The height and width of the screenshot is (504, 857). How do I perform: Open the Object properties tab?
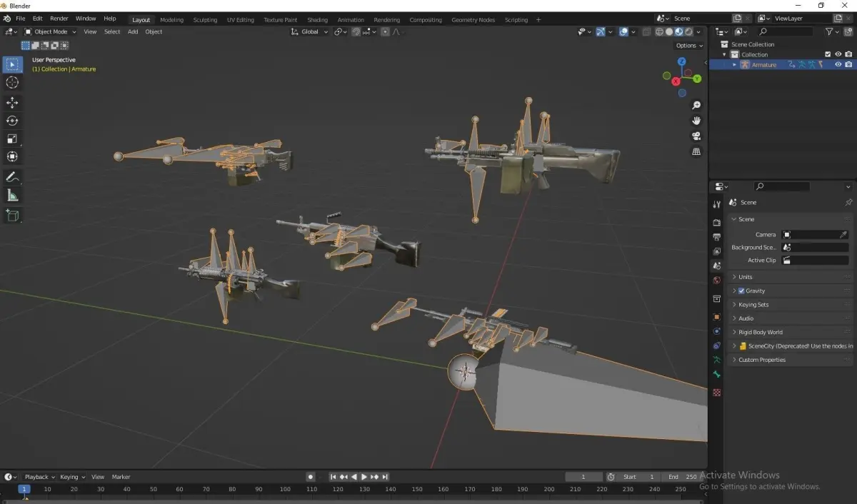coord(717,316)
